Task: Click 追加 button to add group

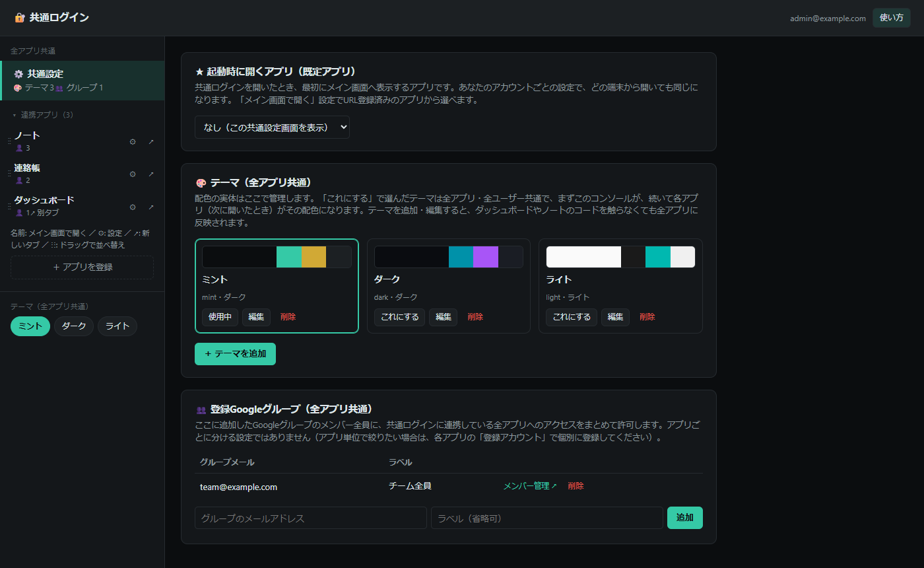Action: point(685,518)
